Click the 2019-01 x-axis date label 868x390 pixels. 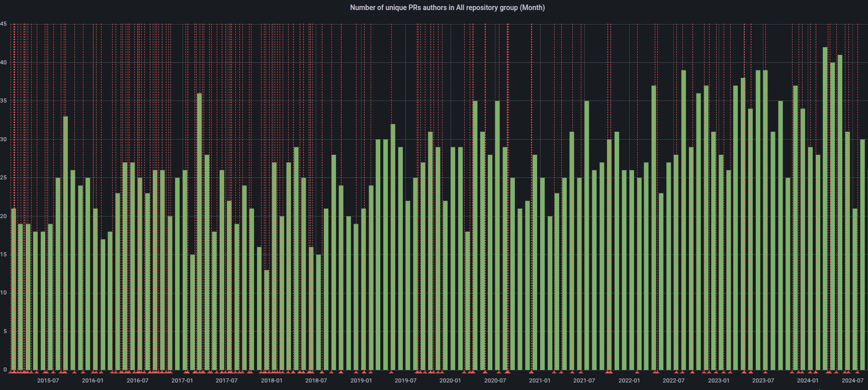tap(361, 380)
